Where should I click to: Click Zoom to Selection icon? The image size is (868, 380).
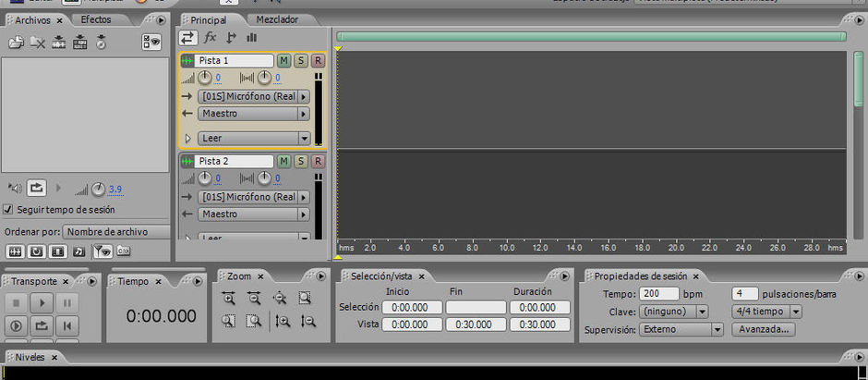[x=305, y=299]
